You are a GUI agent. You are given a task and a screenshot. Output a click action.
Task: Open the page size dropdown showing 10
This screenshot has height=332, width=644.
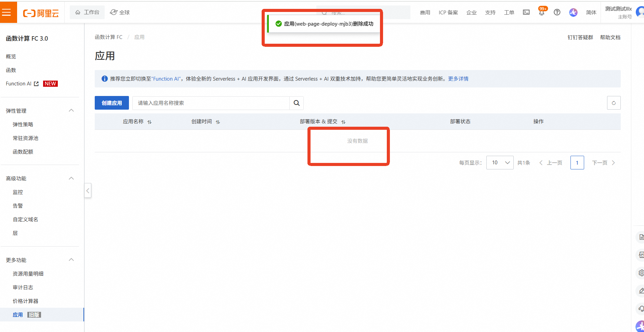[x=500, y=163]
